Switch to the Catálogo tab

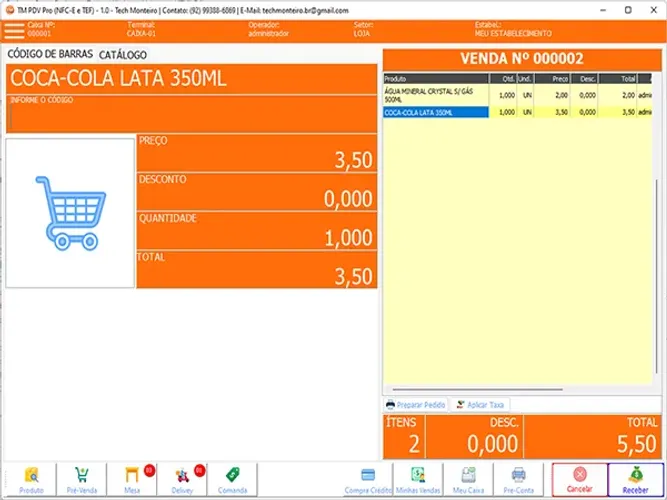(123, 55)
